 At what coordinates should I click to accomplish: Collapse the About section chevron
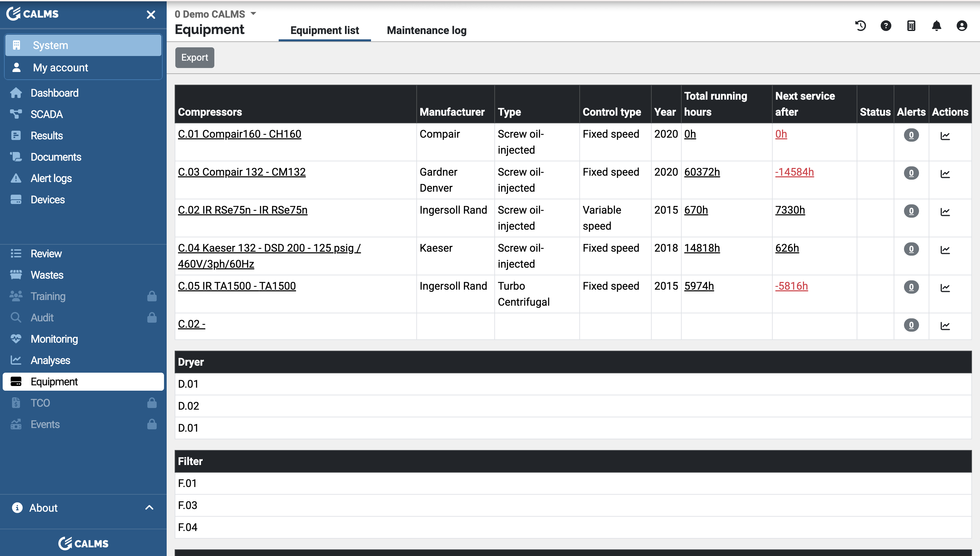tap(149, 508)
